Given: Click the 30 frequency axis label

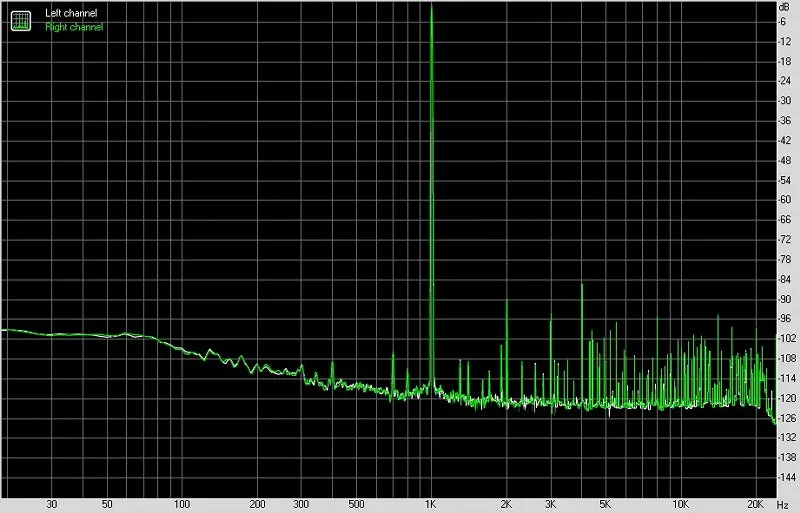Looking at the screenshot, I should point(52,505).
